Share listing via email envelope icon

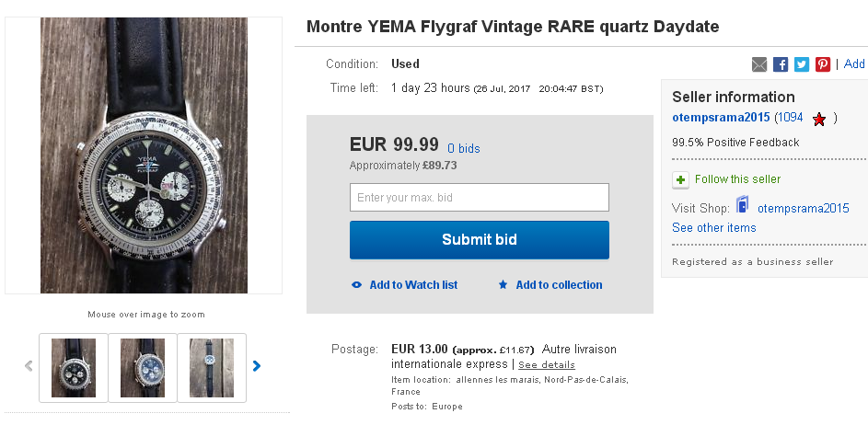[x=759, y=64]
